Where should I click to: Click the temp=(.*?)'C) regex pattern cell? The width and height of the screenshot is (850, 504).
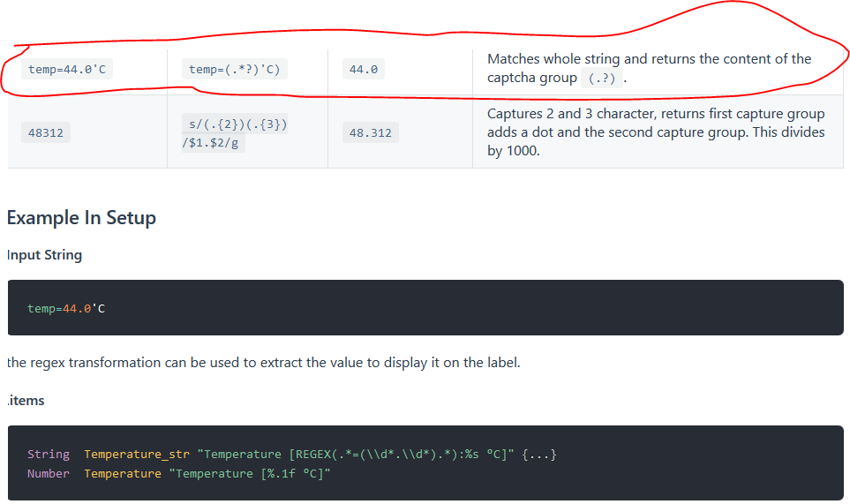click(x=234, y=69)
